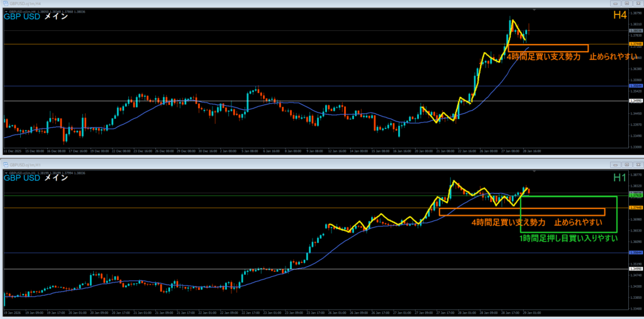Click the chart icon in the GBPUSD H1 title bar
This screenshot has height=319, width=644.
click(x=4, y=164)
